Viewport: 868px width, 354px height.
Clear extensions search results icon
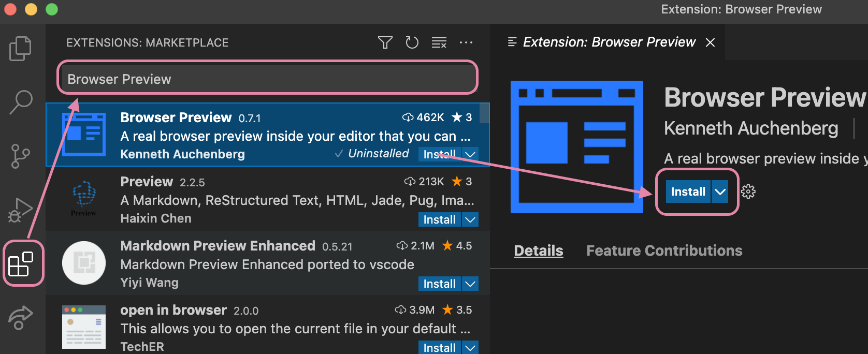439,42
